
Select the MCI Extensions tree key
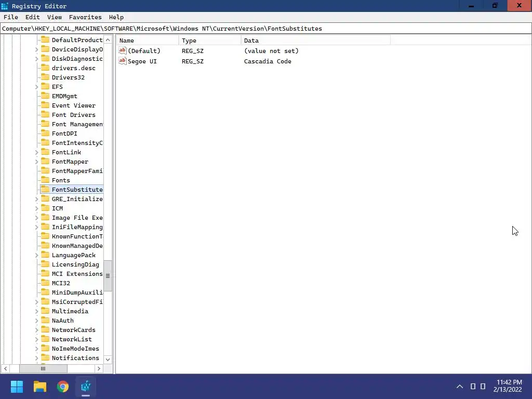(x=77, y=274)
